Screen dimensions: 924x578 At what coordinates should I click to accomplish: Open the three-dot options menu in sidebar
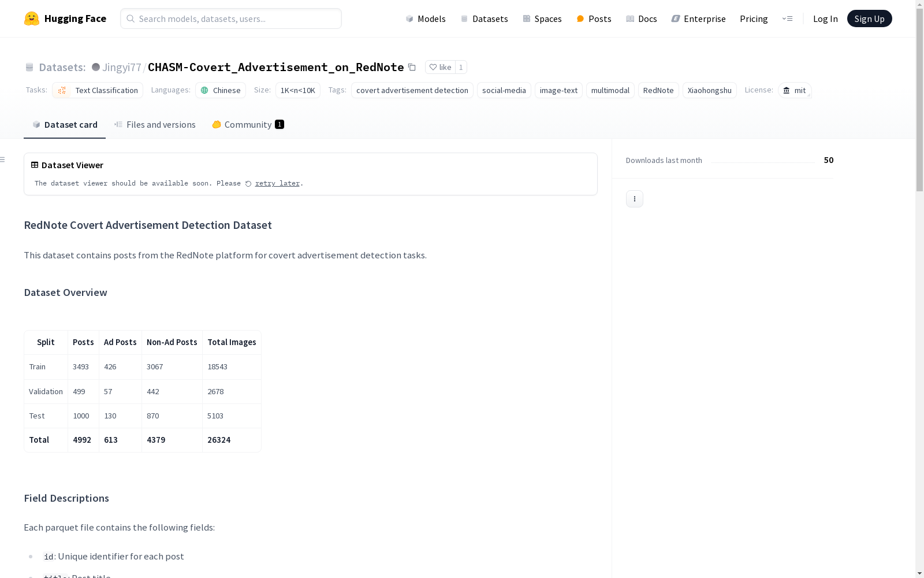coord(634,199)
